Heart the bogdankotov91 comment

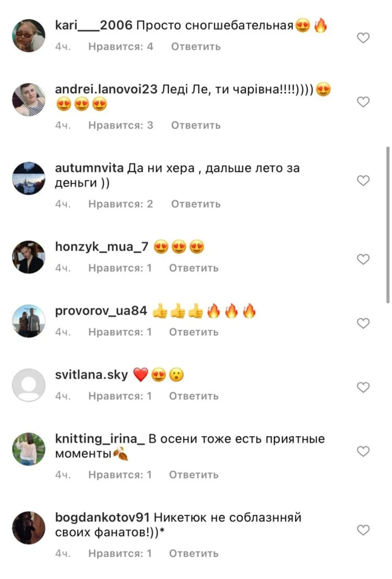pyautogui.click(x=364, y=530)
